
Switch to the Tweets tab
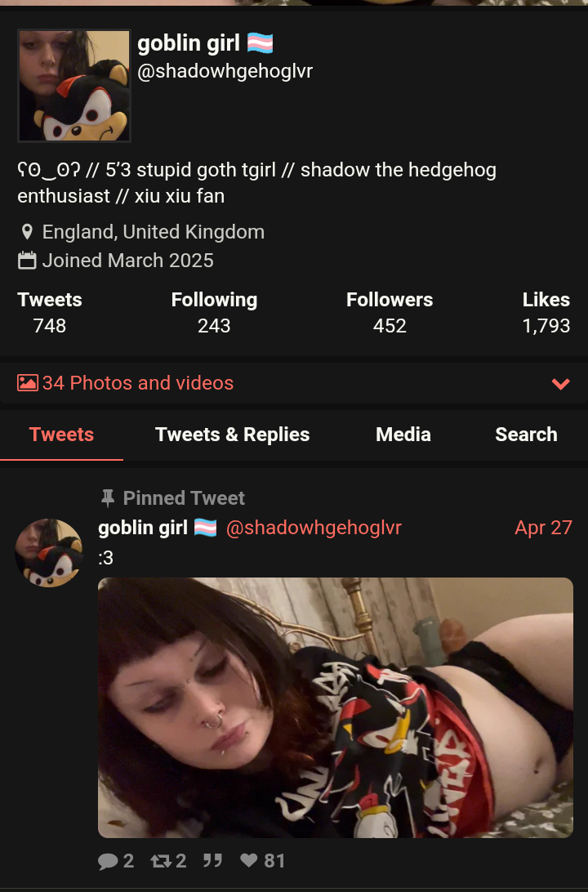pyautogui.click(x=61, y=435)
